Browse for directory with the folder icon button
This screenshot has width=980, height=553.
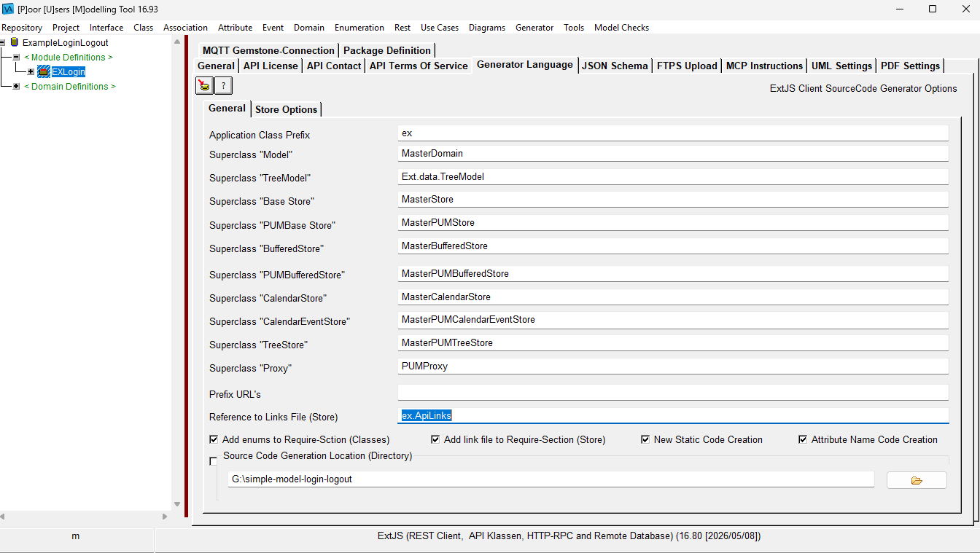pos(917,480)
